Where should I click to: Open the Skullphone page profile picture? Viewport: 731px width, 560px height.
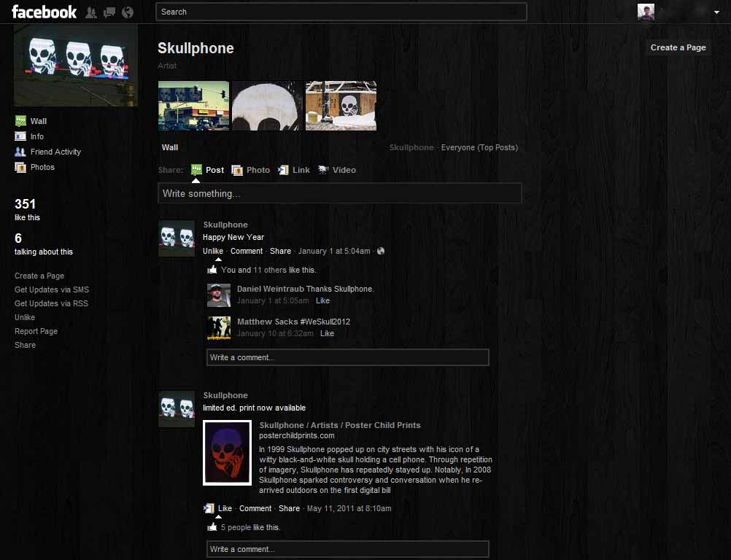tap(76, 66)
